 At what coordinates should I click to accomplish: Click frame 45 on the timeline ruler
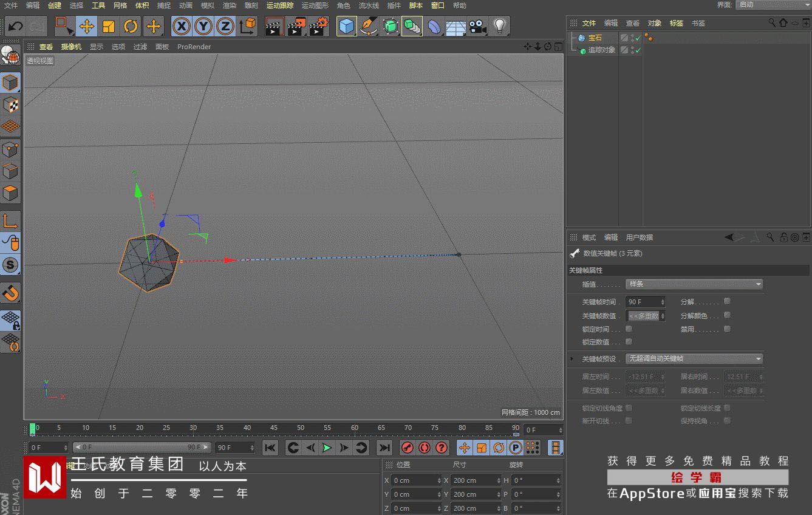click(x=274, y=428)
